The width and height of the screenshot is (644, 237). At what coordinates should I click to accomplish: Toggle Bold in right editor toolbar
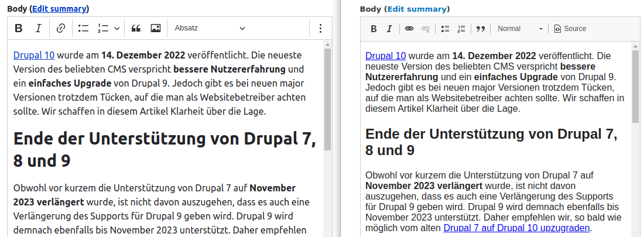(x=374, y=29)
